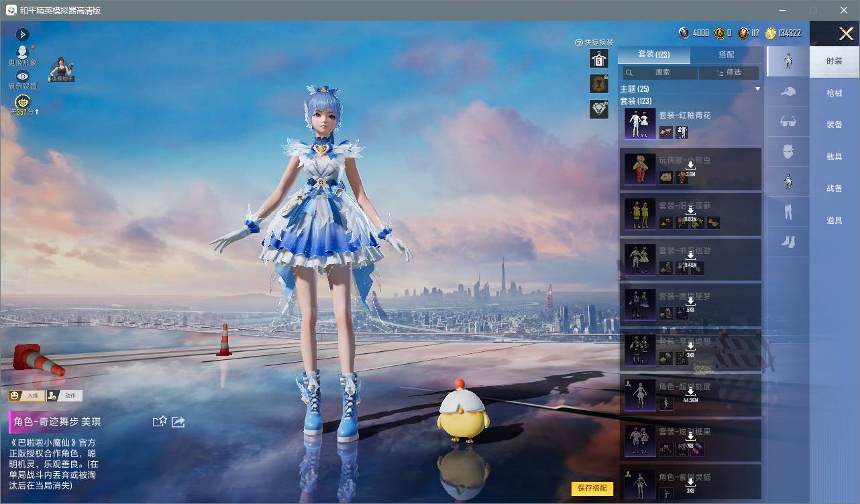Open the 装备 side tab

coord(835,125)
